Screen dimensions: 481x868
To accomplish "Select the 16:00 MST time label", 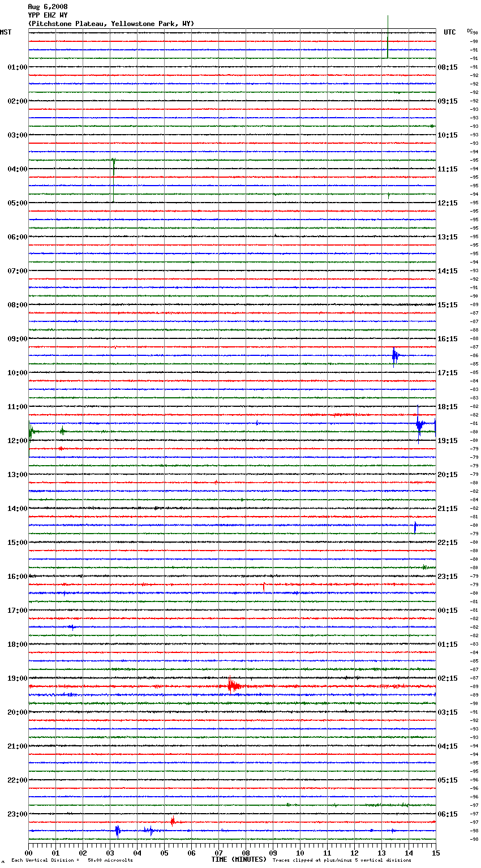I will pos(18,577).
